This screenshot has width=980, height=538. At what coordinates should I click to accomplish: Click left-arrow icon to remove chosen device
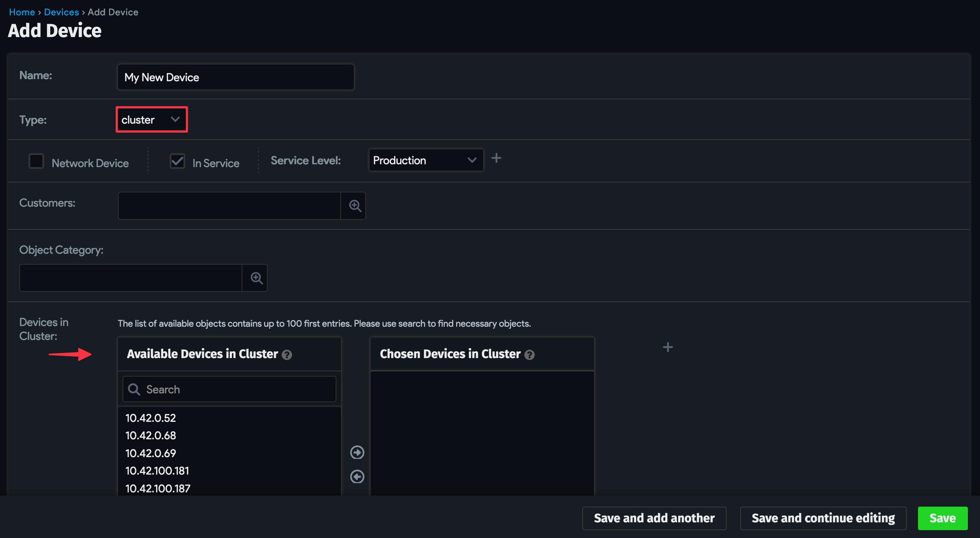coord(357,477)
